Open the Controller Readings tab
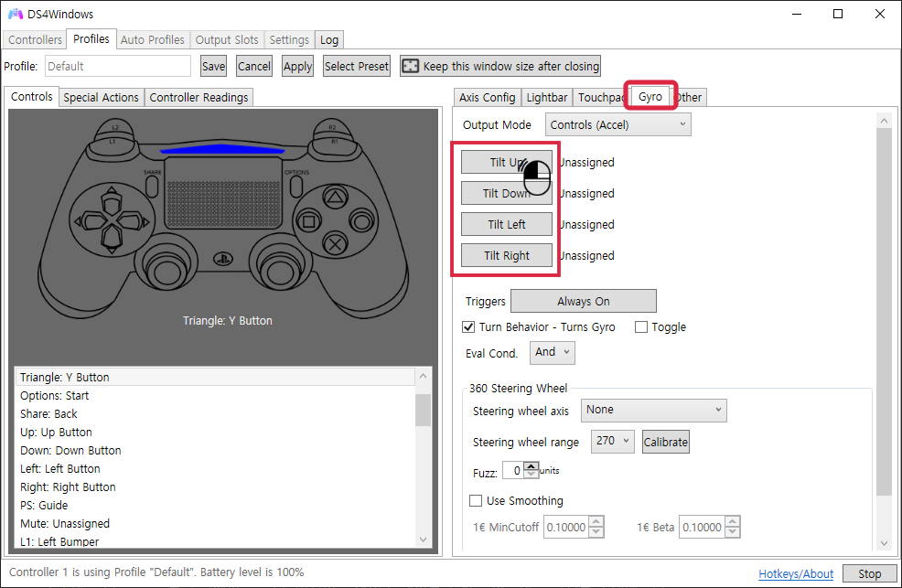 point(199,96)
